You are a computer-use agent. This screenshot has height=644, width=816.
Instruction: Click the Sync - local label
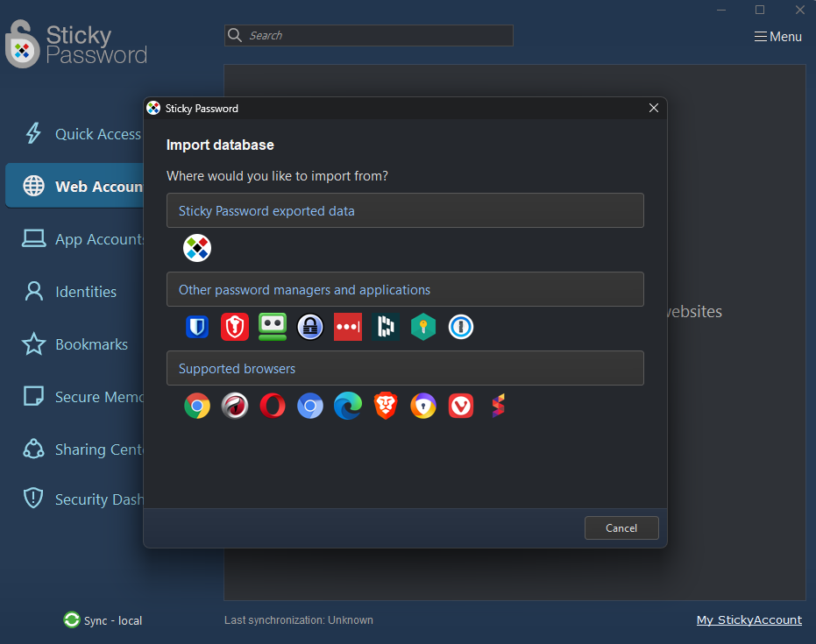113,620
